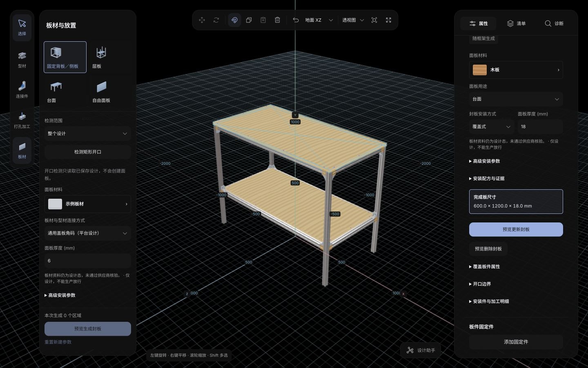Open the 连接件 connector tool
The height and width of the screenshot is (368, 588).
point(22,90)
